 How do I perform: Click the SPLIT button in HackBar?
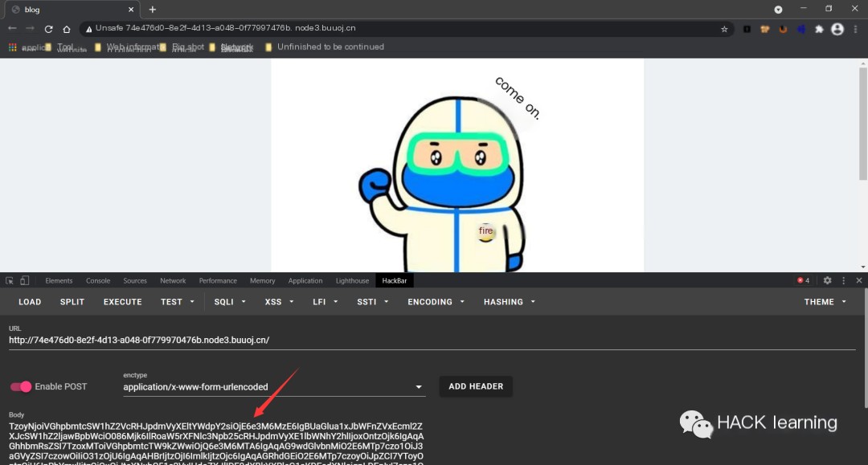pyautogui.click(x=72, y=302)
